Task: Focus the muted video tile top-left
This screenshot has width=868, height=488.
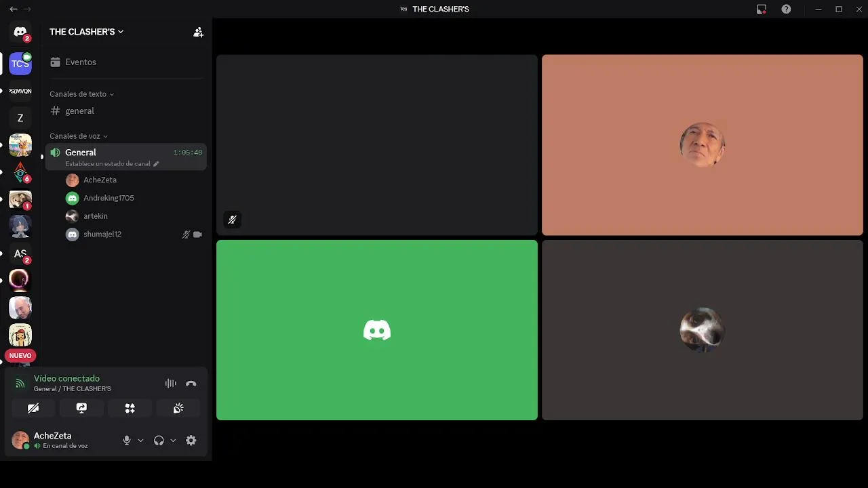Action: pyautogui.click(x=377, y=145)
